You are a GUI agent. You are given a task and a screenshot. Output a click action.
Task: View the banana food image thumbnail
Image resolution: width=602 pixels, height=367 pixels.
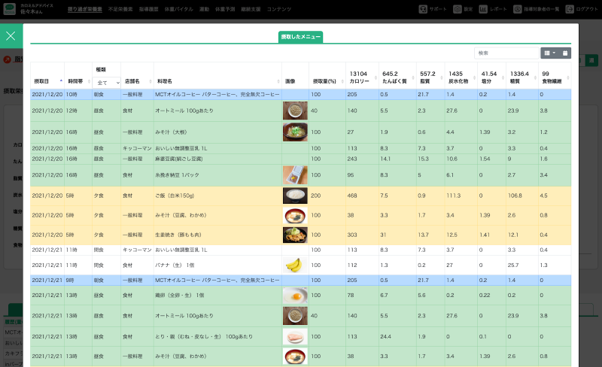point(295,265)
